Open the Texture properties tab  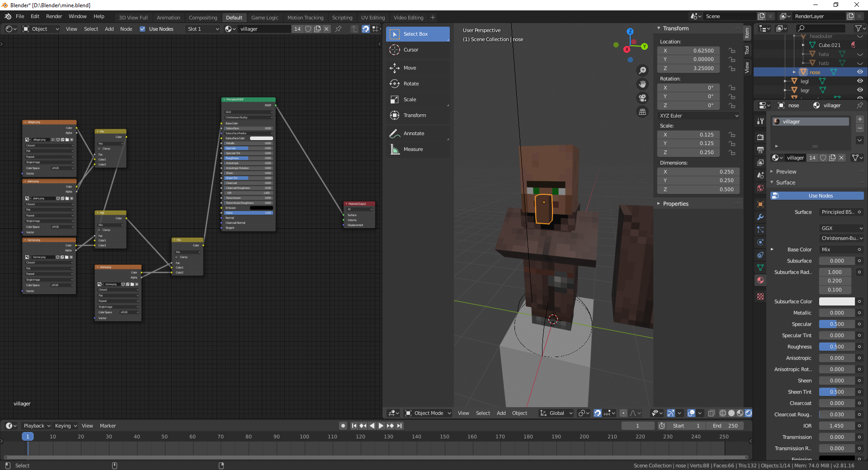760,296
